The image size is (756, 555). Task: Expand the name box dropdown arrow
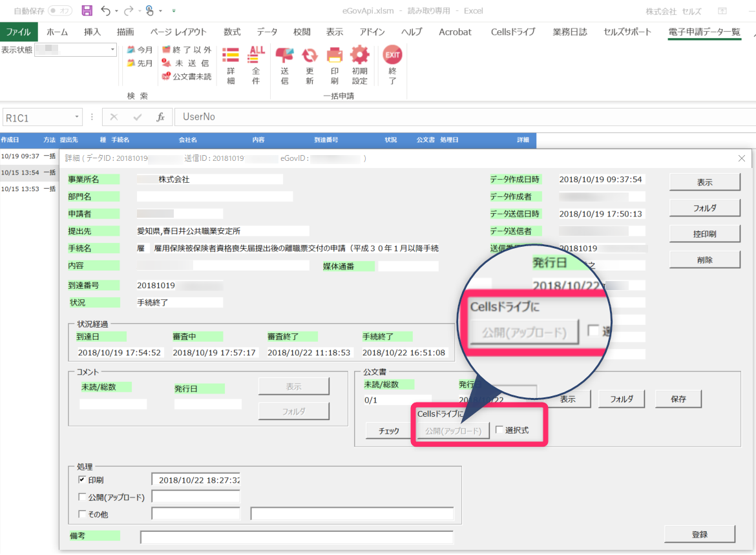pyautogui.click(x=76, y=117)
